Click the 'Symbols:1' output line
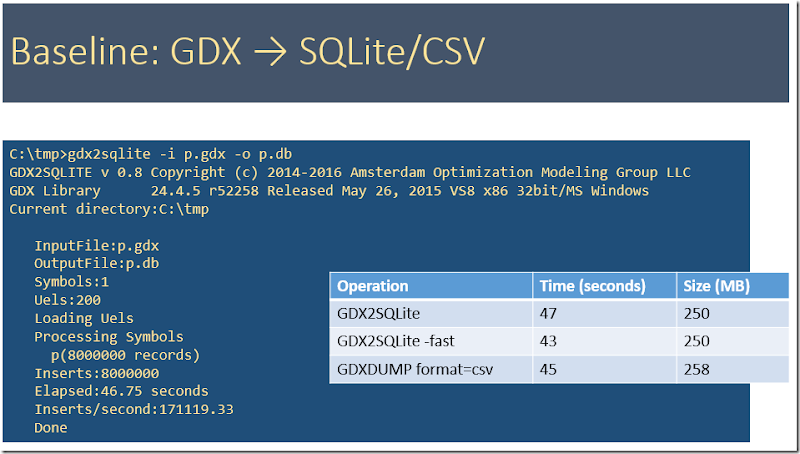 point(71,282)
